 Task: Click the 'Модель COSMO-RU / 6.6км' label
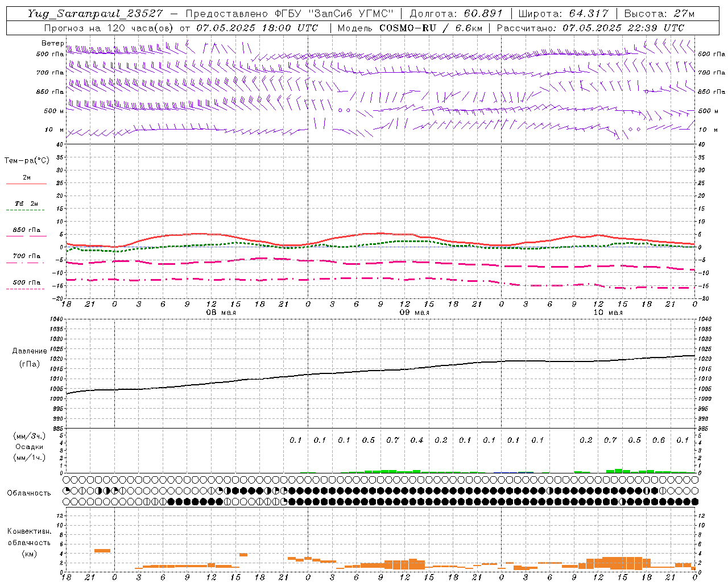point(409,28)
